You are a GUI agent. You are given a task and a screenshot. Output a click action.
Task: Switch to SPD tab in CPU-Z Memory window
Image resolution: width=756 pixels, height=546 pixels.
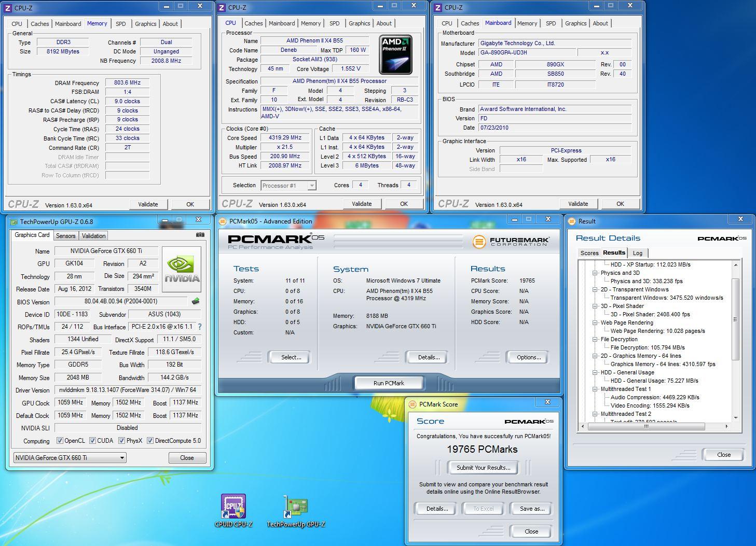pos(121,24)
